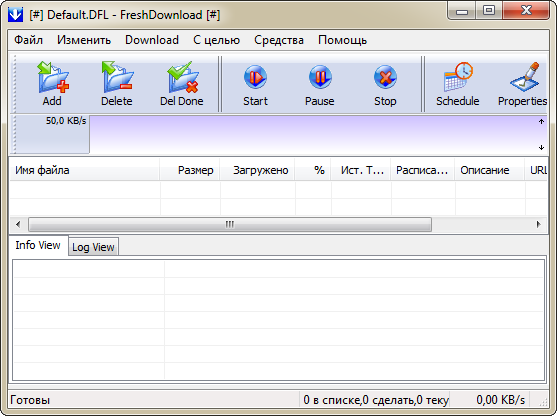
Task: Click the URL column header
Action: tap(536, 170)
